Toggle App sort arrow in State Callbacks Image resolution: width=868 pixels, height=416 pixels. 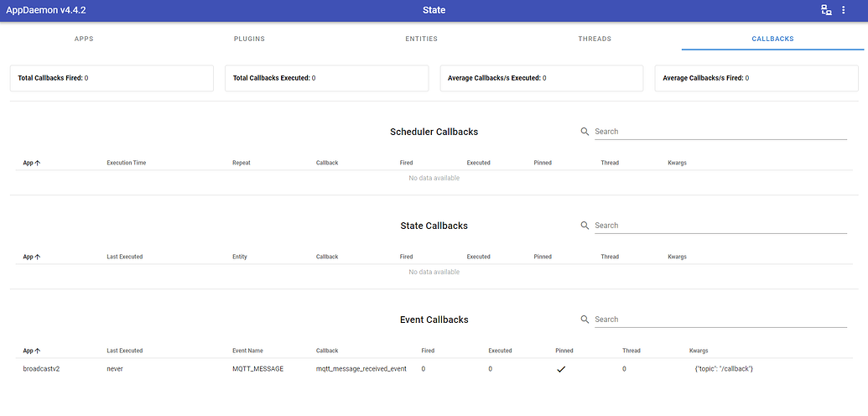(x=38, y=257)
